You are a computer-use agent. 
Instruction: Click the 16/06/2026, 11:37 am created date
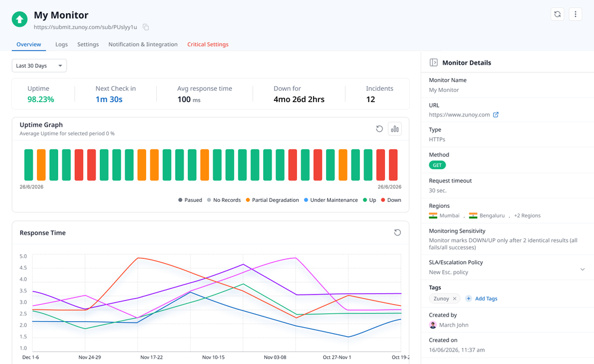(x=457, y=350)
